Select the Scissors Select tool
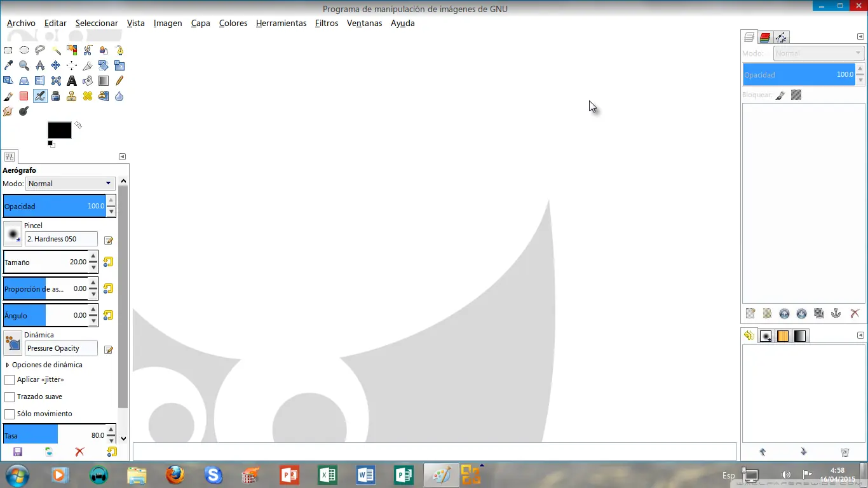The width and height of the screenshot is (868, 488). click(88, 50)
